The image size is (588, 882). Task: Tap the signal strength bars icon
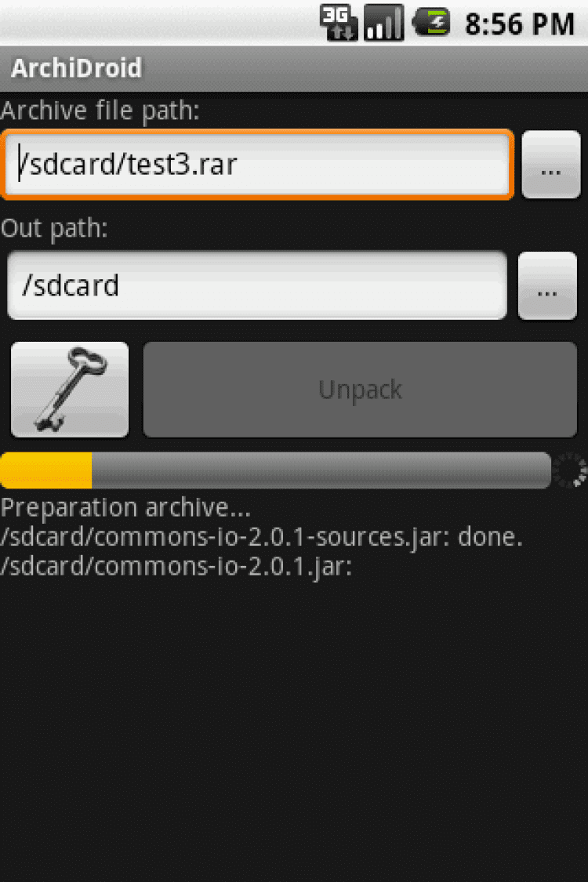[x=384, y=23]
